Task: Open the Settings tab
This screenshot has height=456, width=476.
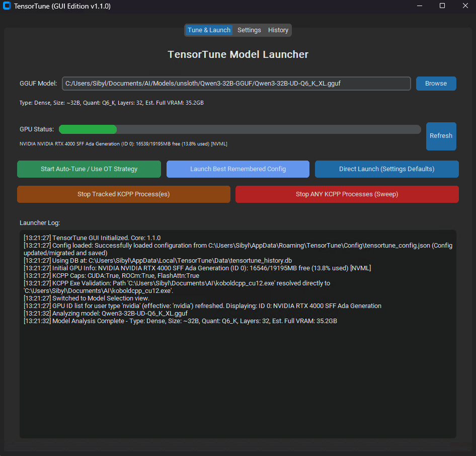Action: [x=249, y=30]
